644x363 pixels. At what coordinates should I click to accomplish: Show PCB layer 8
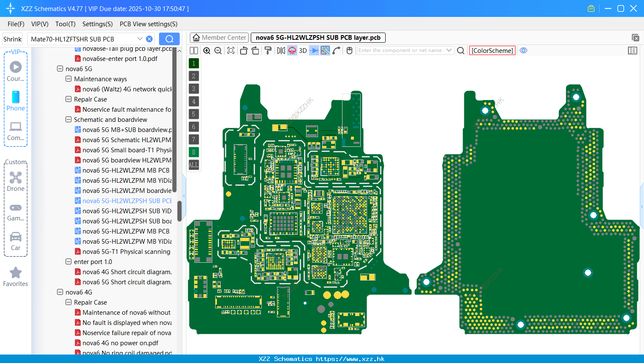194,152
